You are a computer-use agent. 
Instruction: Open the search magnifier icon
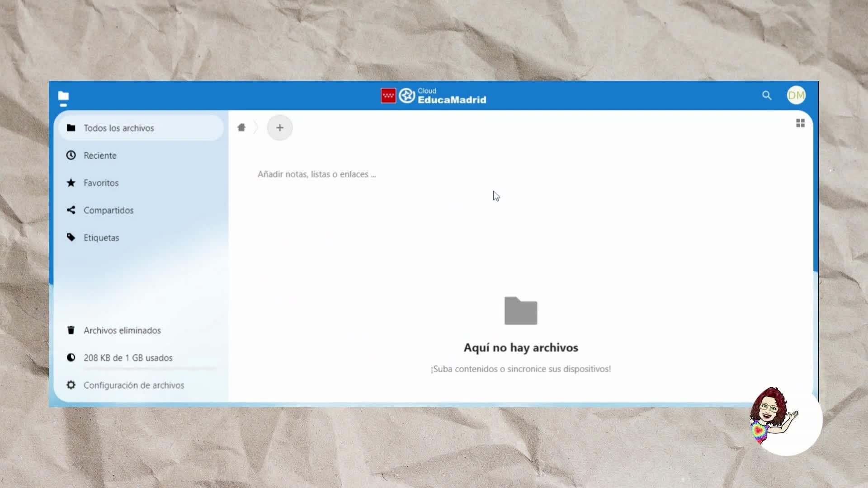(x=767, y=95)
